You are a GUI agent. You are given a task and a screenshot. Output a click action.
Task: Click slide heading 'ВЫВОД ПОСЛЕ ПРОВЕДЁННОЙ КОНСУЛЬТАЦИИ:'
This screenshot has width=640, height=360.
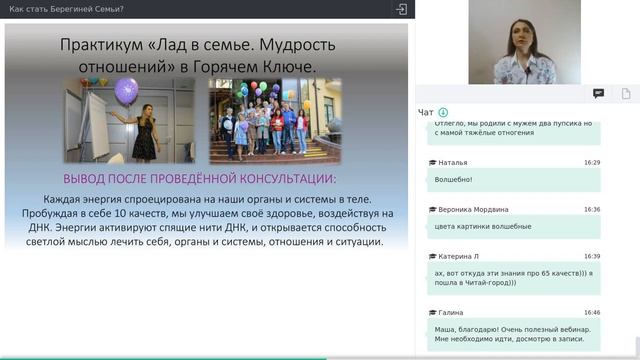coord(200,179)
